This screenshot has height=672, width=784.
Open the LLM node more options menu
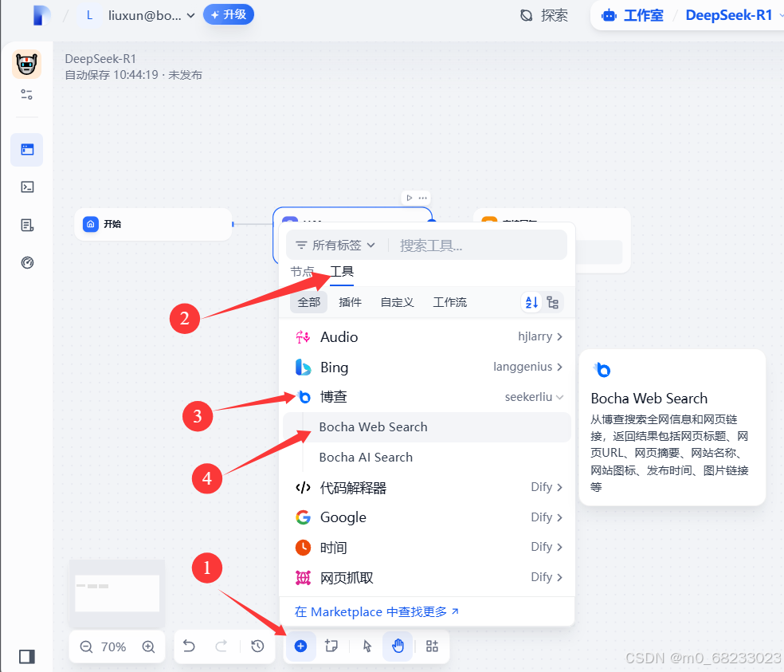pyautogui.click(x=423, y=198)
